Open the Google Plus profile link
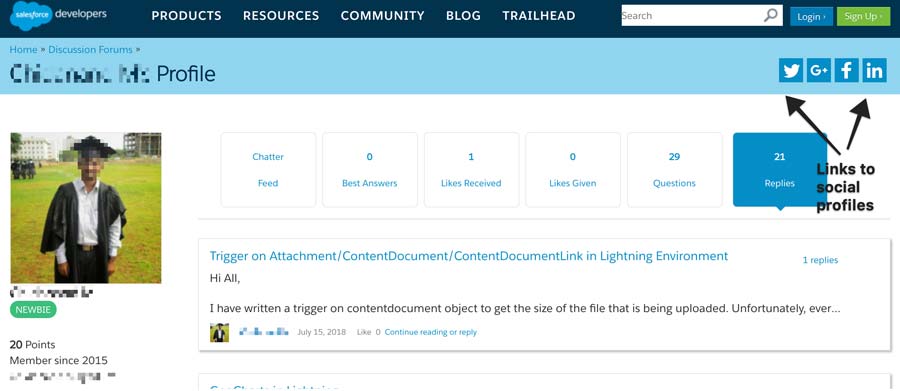 819,71
